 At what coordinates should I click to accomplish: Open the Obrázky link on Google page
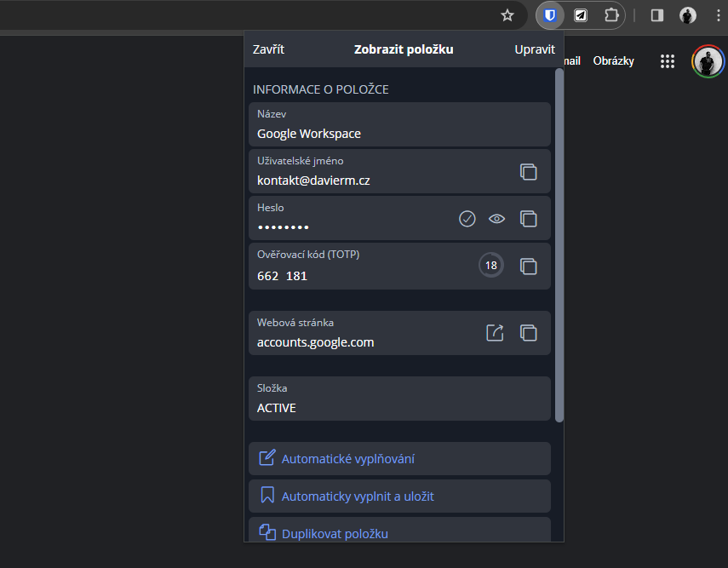coord(613,61)
